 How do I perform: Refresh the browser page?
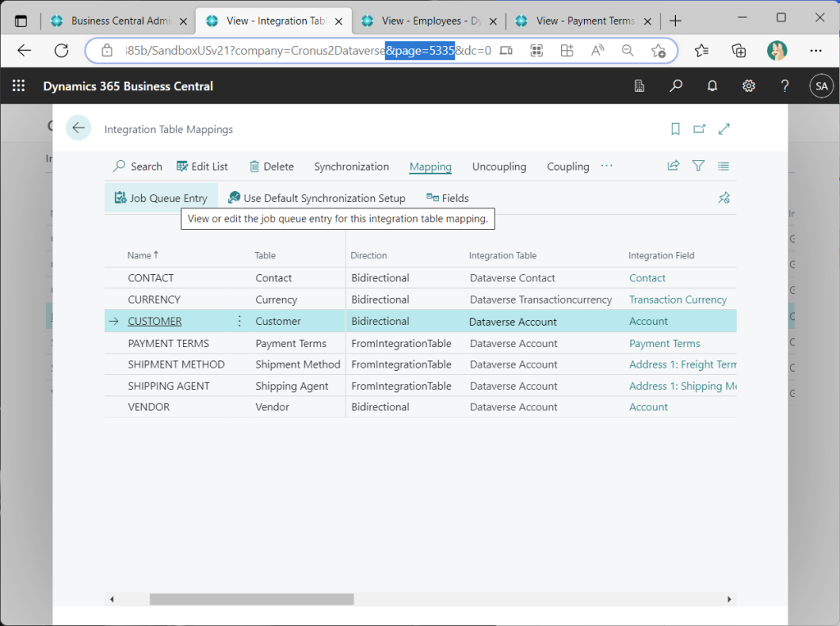(62, 50)
